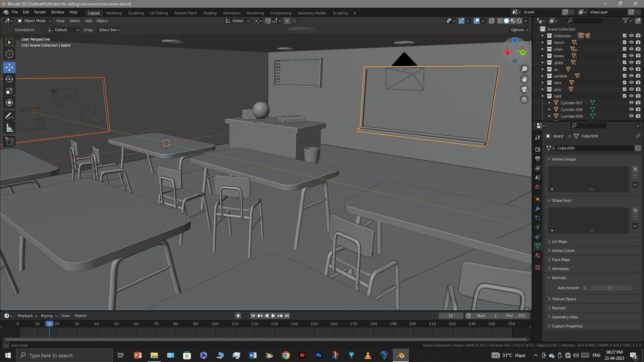Open the Options popover
Viewport: 644px width, 362px height.
(519, 30)
